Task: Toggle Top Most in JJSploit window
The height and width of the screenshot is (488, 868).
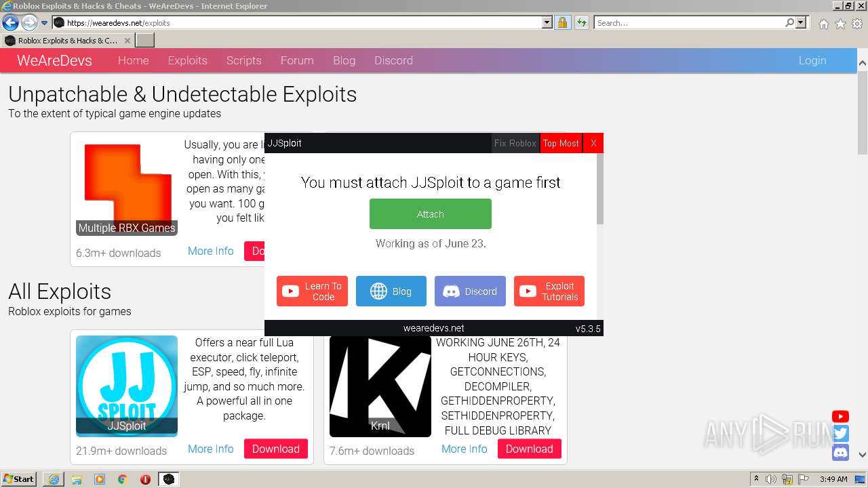Action: [x=561, y=143]
